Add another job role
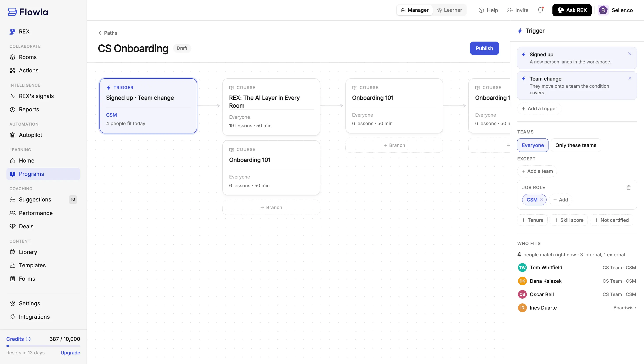 coord(560,200)
